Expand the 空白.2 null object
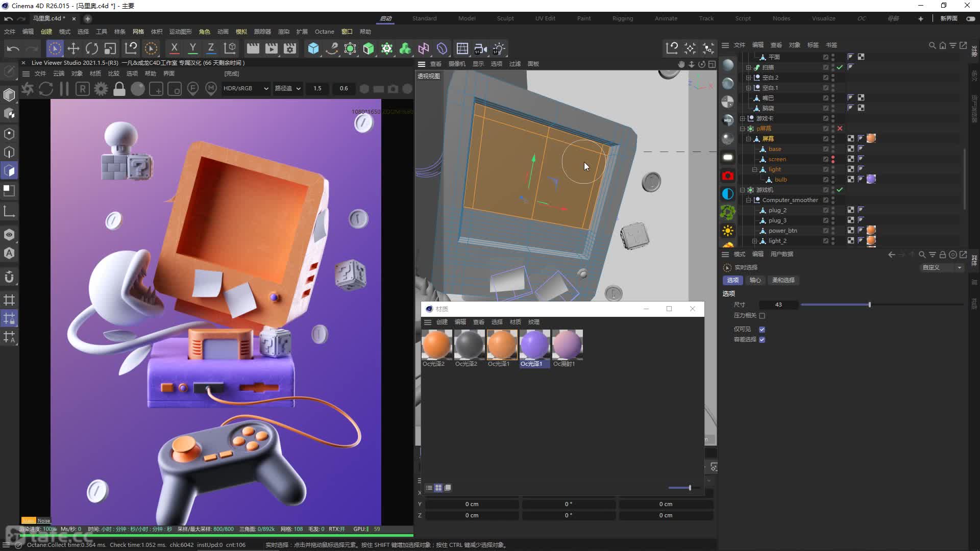This screenshot has height=551, width=980. tap(748, 78)
